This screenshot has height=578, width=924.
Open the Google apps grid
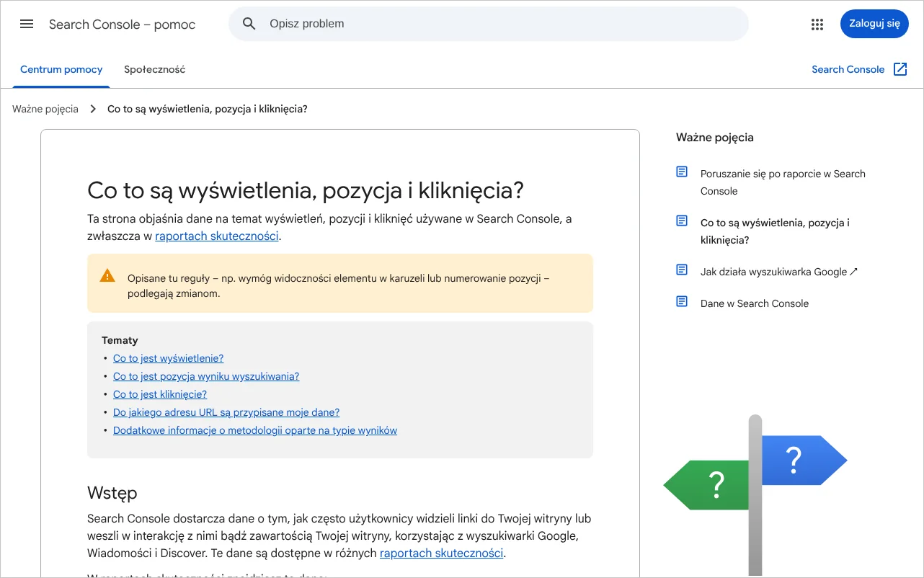(817, 25)
